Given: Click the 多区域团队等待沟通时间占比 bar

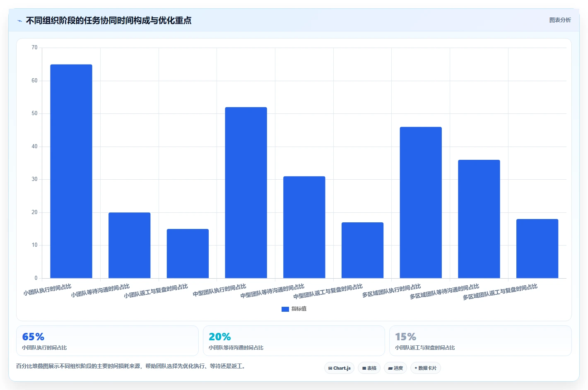Looking at the screenshot, I should click(x=479, y=219).
